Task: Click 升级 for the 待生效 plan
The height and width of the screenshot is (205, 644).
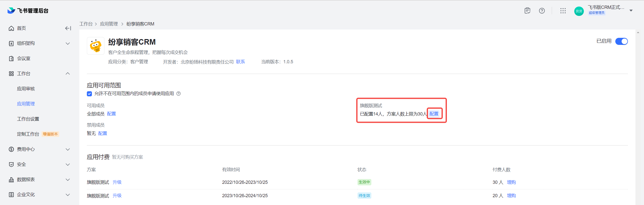Action: [117, 195]
